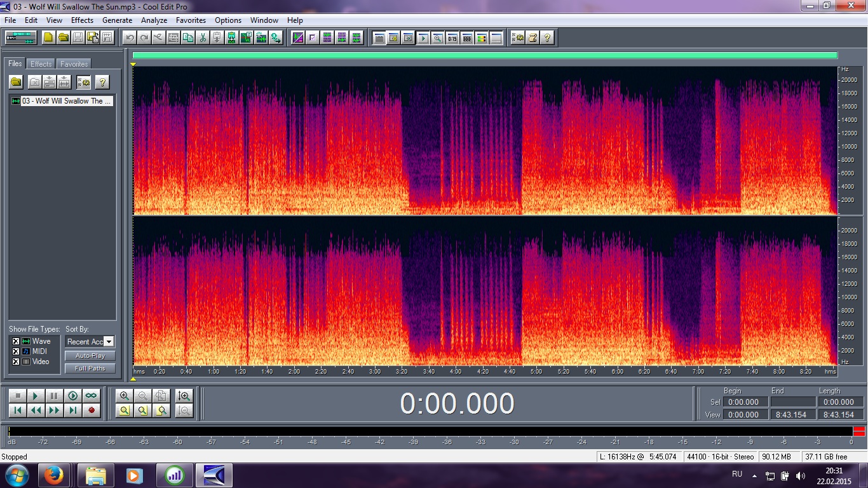Viewport: 868px width, 488px height.
Task: Click the Auto-Play button
Action: pyautogui.click(x=90, y=356)
